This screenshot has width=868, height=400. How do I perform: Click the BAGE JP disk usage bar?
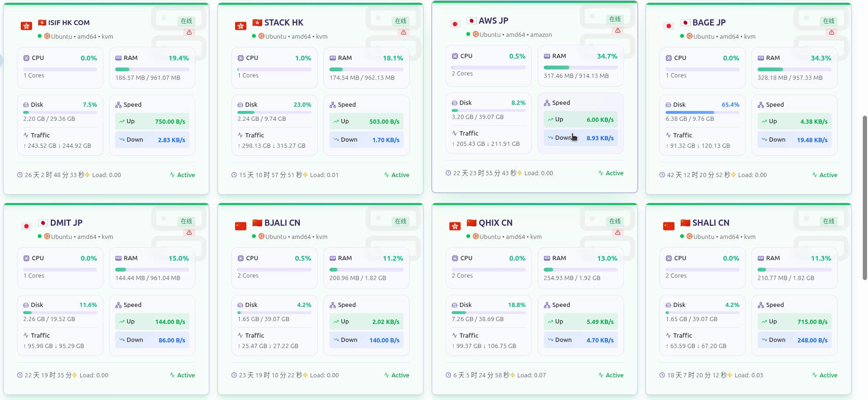(x=702, y=112)
